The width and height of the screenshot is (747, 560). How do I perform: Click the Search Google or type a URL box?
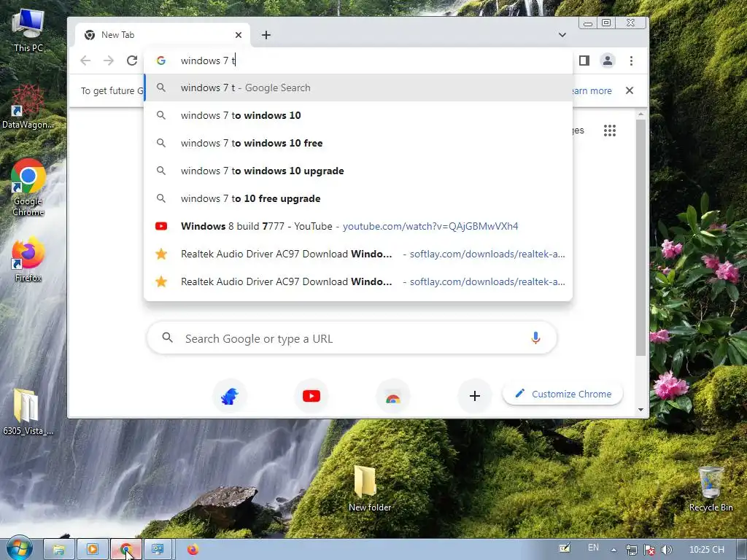pos(352,338)
